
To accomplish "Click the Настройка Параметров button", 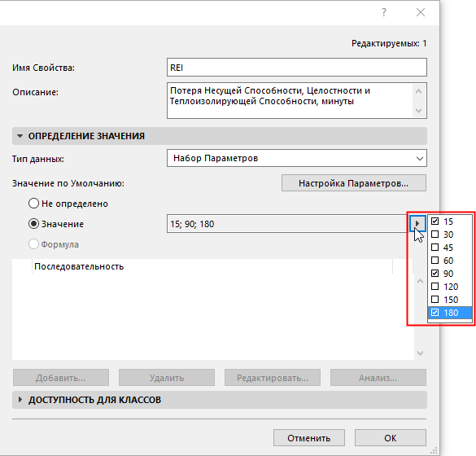I will pyautogui.click(x=354, y=183).
